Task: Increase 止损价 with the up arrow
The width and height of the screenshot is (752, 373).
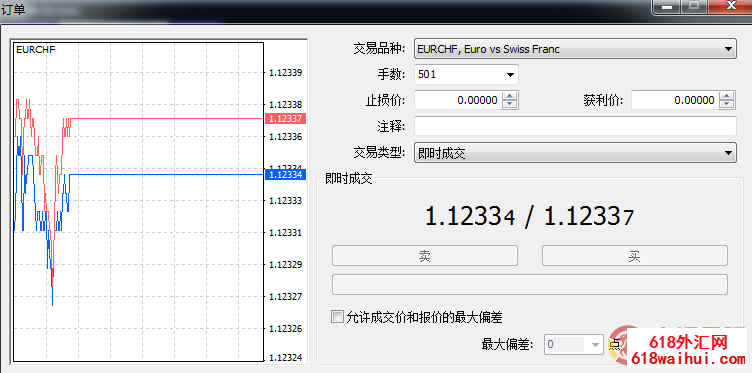Action: click(509, 96)
